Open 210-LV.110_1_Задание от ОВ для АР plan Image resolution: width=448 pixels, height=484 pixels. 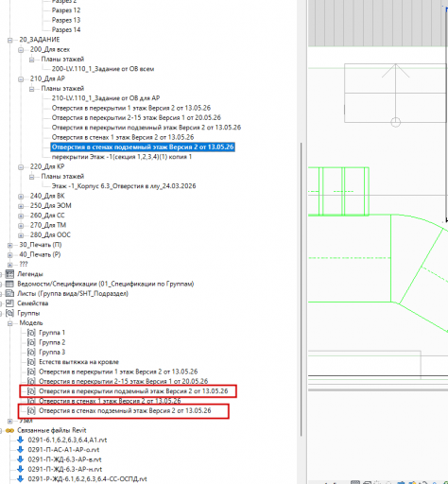click(106, 98)
